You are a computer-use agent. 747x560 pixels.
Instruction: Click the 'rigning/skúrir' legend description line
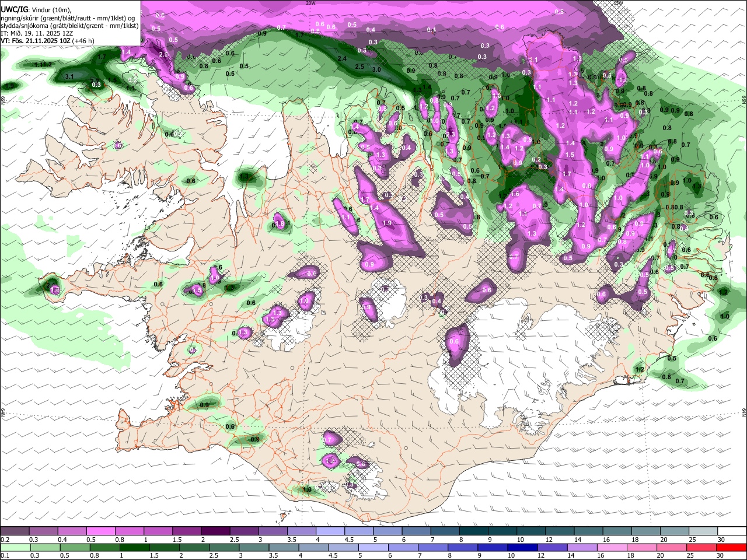click(68, 18)
